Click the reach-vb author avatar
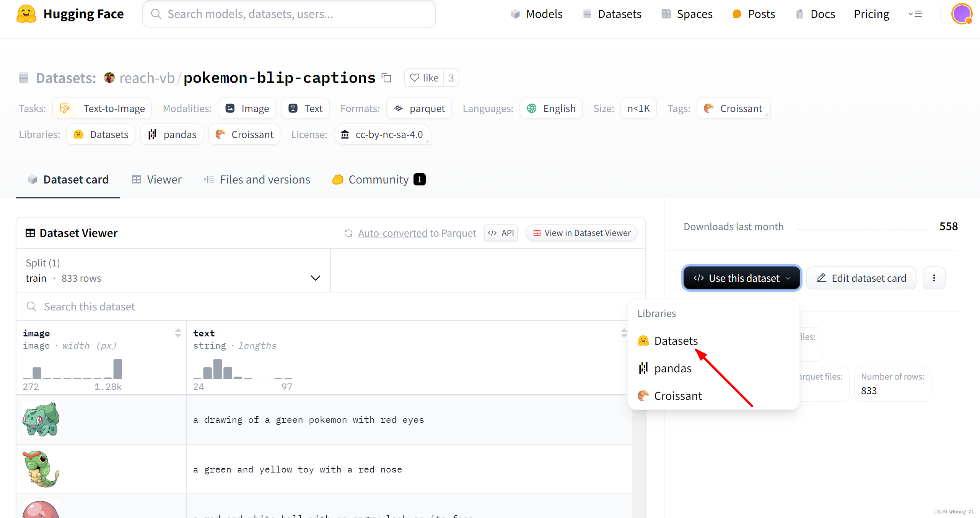The height and width of the screenshot is (518, 980). point(109,78)
